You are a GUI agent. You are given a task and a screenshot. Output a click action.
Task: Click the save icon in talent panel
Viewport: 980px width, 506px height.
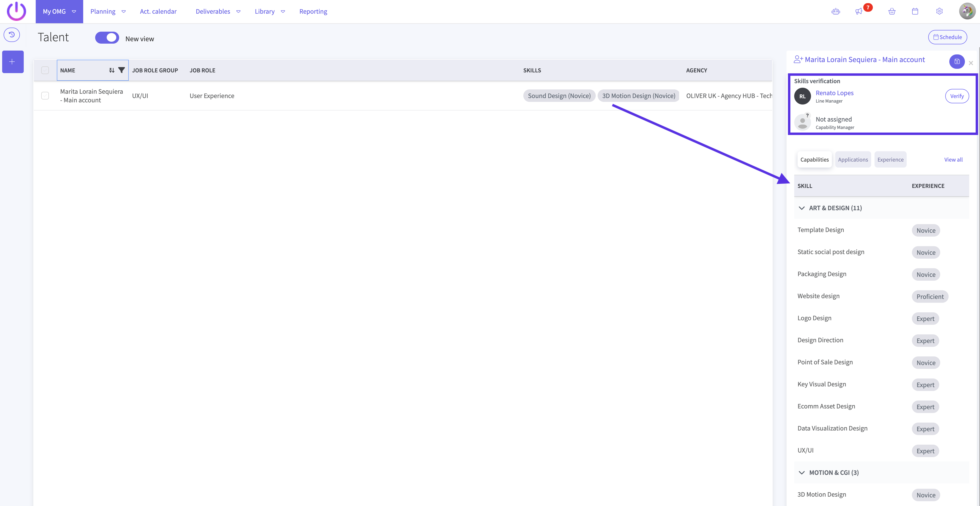pyautogui.click(x=957, y=62)
